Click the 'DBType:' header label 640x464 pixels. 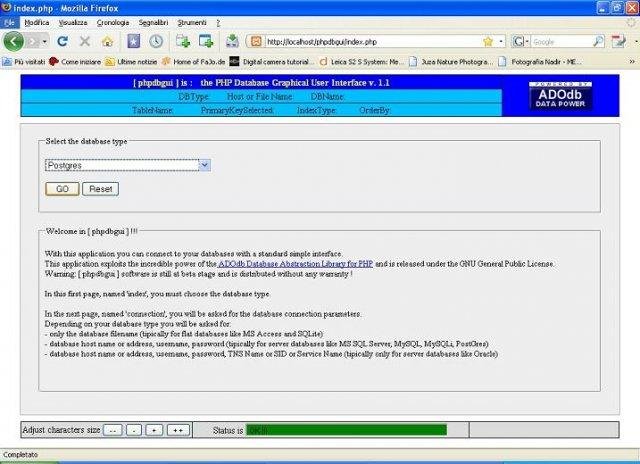pyautogui.click(x=194, y=97)
